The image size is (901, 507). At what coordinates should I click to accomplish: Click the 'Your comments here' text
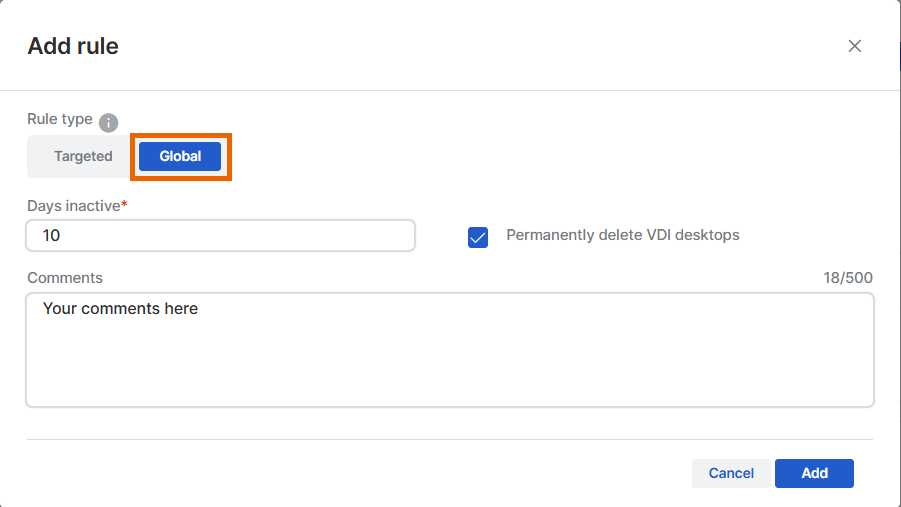(x=120, y=309)
